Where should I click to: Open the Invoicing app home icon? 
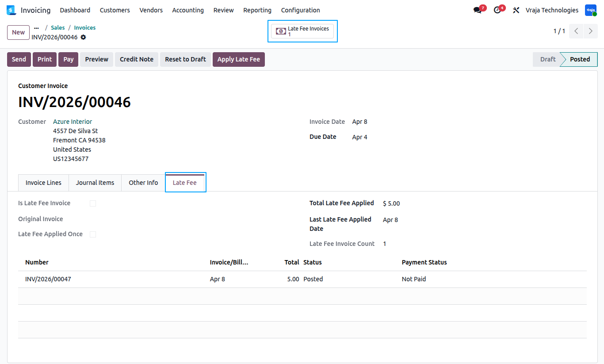click(x=11, y=10)
